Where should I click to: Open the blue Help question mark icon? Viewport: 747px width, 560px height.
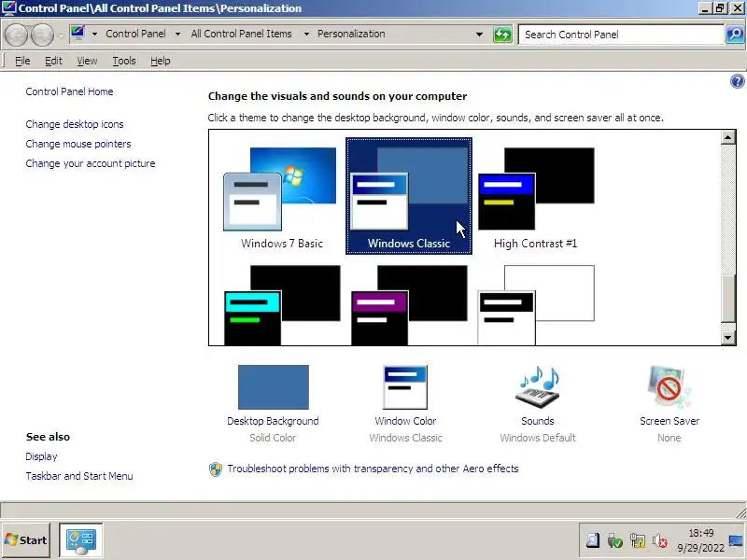coord(737,81)
